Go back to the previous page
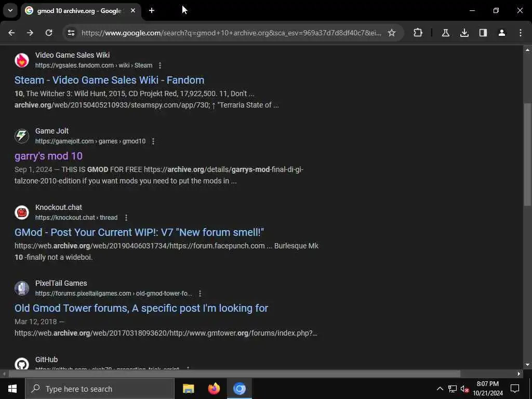532x399 pixels. (11, 33)
